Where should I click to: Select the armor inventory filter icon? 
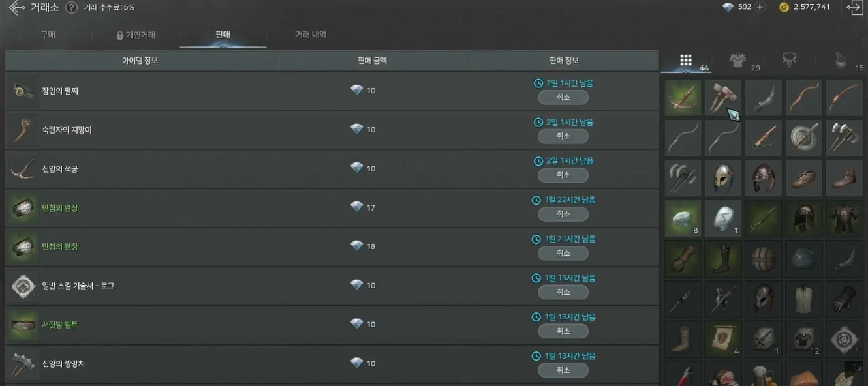738,61
